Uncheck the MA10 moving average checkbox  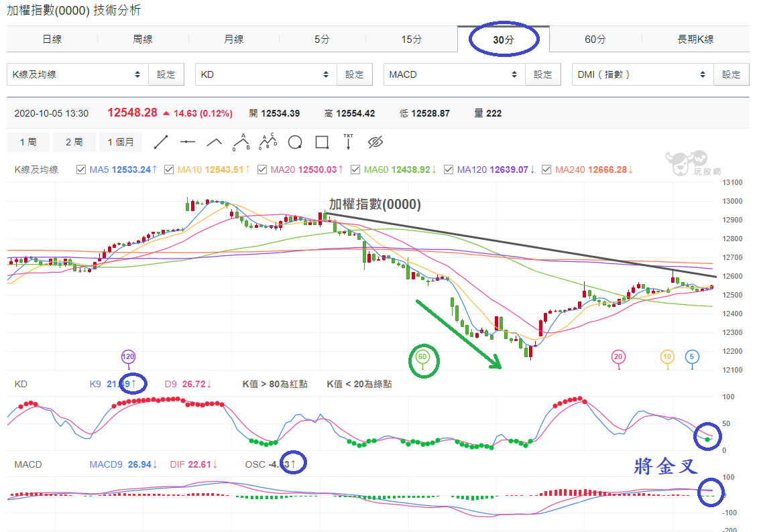[x=169, y=170]
